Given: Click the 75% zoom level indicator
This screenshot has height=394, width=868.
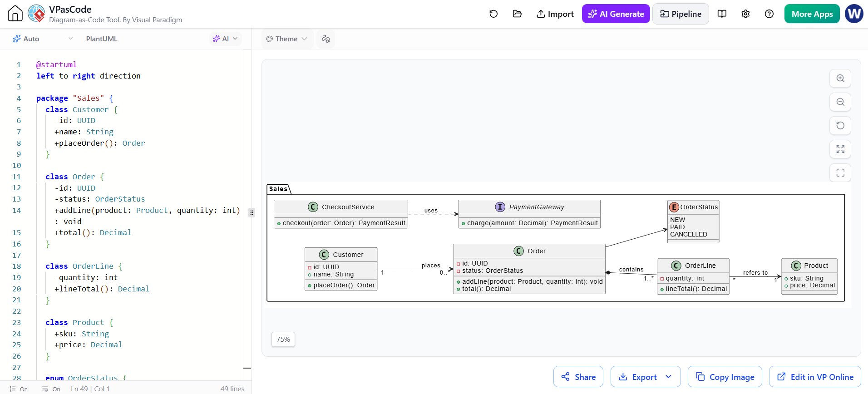Looking at the screenshot, I should pyautogui.click(x=283, y=339).
